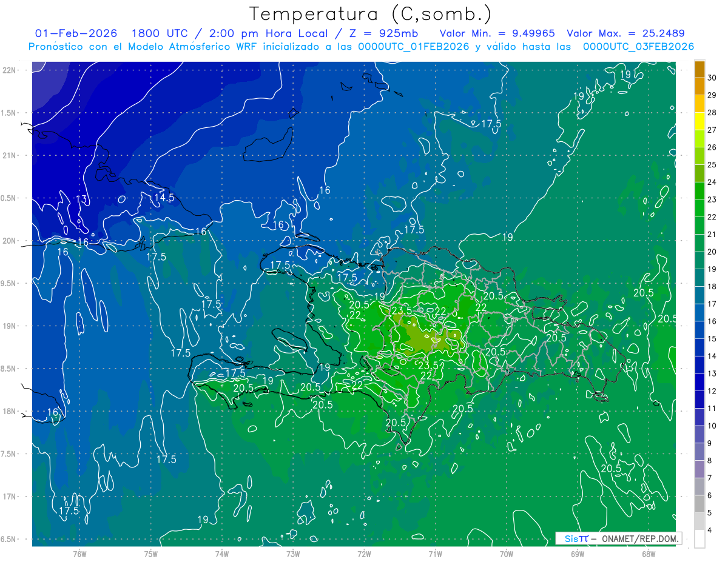Click the '18N' latitude axis label
The height and width of the screenshot is (562, 728).
coord(9,412)
